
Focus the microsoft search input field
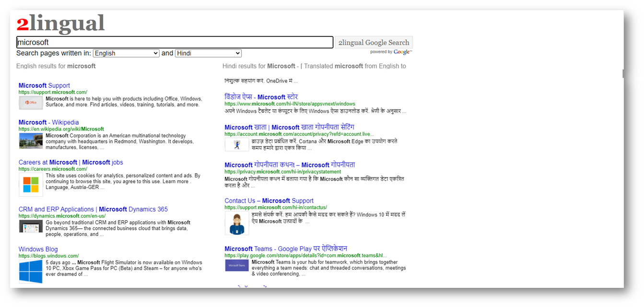[175, 42]
